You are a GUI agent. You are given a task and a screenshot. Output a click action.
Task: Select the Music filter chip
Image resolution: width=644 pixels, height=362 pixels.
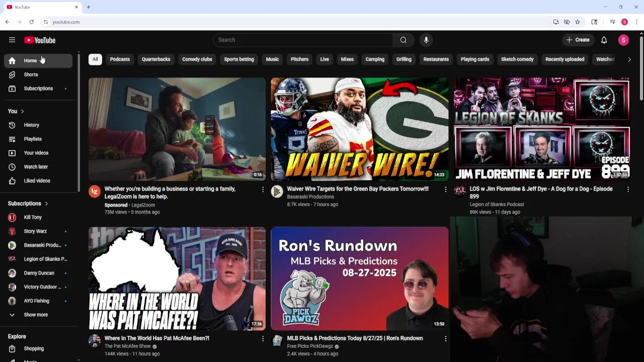click(x=272, y=59)
